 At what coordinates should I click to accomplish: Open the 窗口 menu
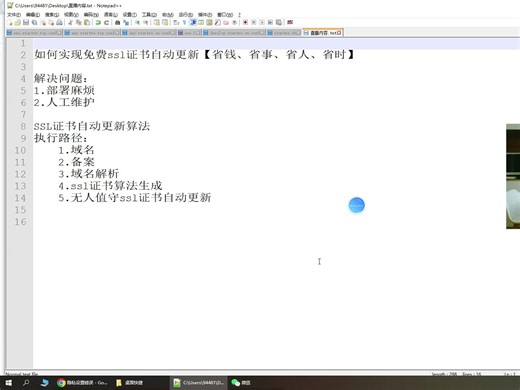225,15
